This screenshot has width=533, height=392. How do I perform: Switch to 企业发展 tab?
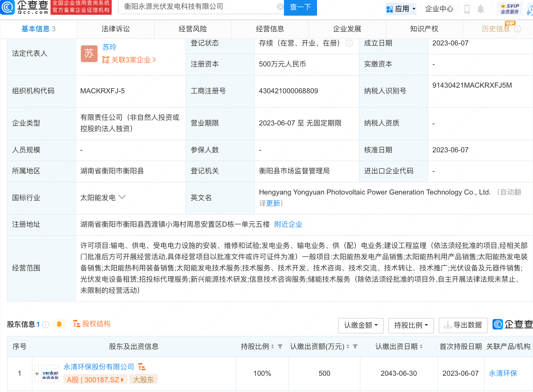[347, 29]
